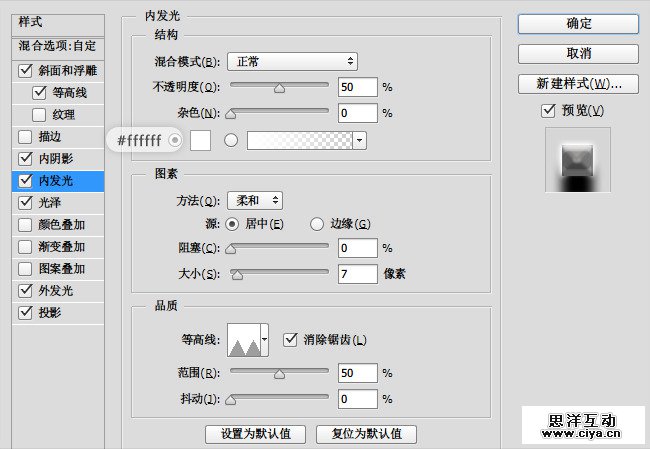Select 内发光 in the styles list
The image size is (650, 449).
55,180
